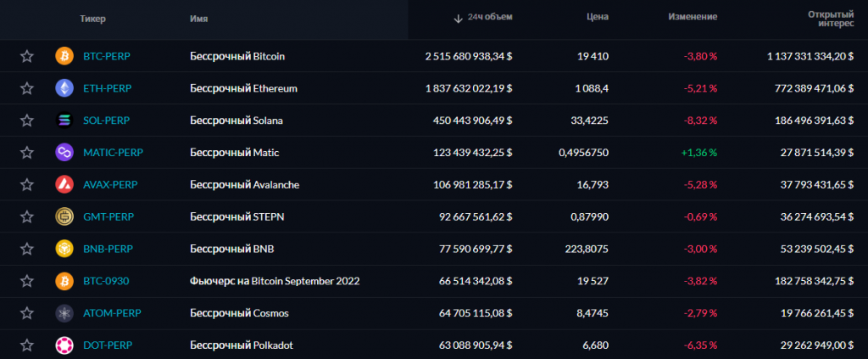
Task: Toggle favorite star for SOL-PERP
Action: [x=27, y=121]
